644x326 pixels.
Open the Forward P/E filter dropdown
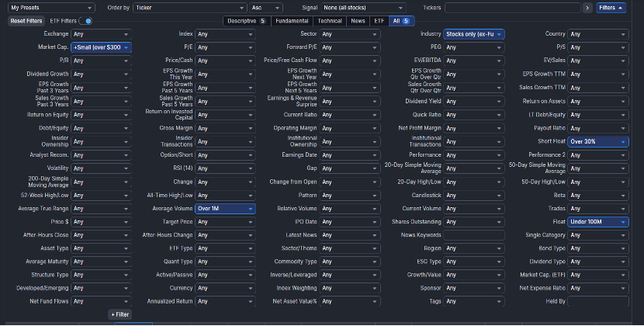[350, 47]
